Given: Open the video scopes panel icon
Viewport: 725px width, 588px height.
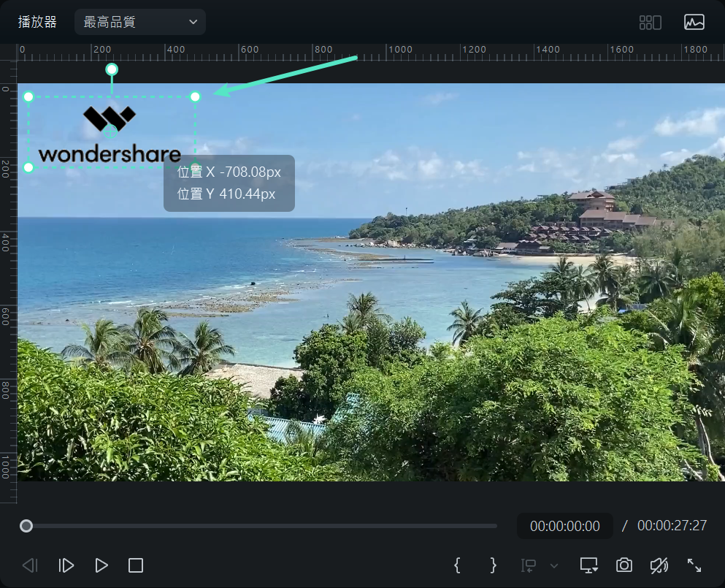Looking at the screenshot, I should [694, 22].
